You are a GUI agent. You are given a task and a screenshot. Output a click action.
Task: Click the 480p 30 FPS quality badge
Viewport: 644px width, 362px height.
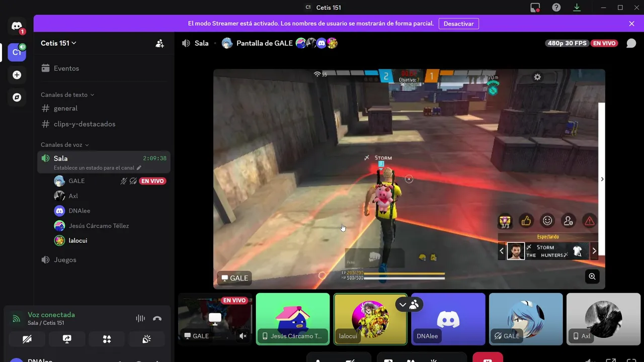568,43
